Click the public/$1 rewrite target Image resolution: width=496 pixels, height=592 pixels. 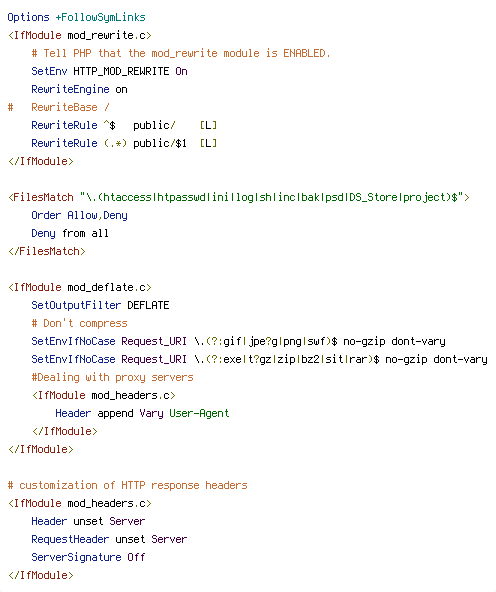160,143
